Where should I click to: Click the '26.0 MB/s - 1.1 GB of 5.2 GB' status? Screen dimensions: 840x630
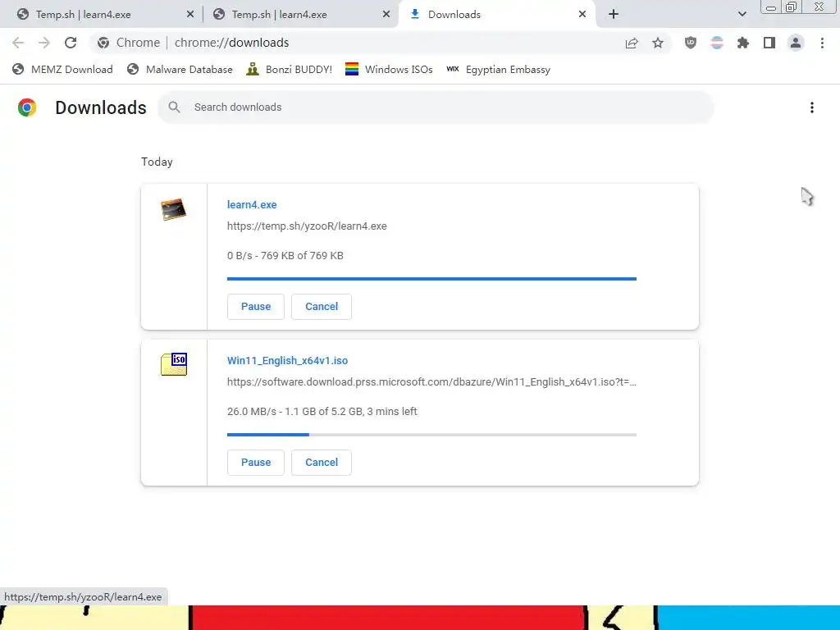tap(322, 412)
